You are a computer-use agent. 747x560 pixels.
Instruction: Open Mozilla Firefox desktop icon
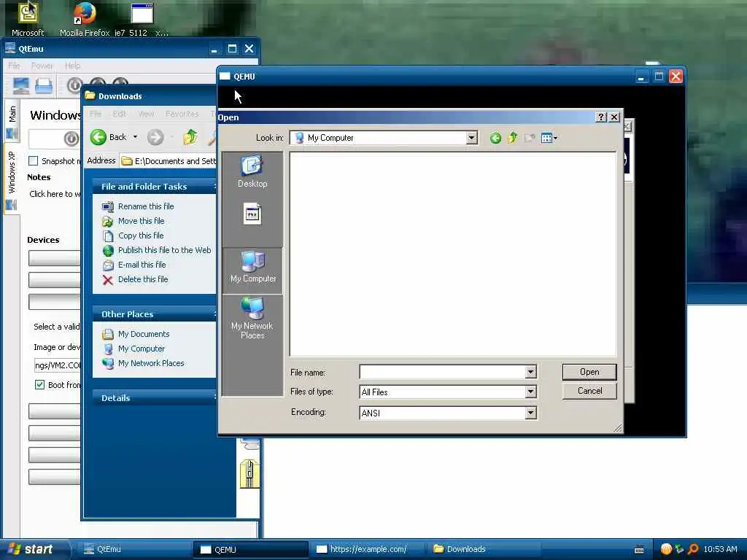[x=85, y=19]
